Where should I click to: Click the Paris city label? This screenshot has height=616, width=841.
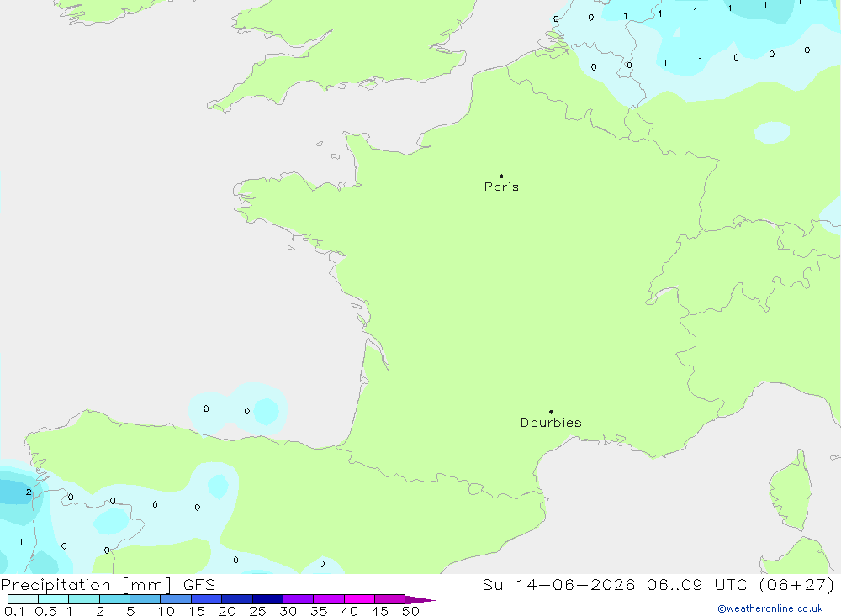(501, 187)
